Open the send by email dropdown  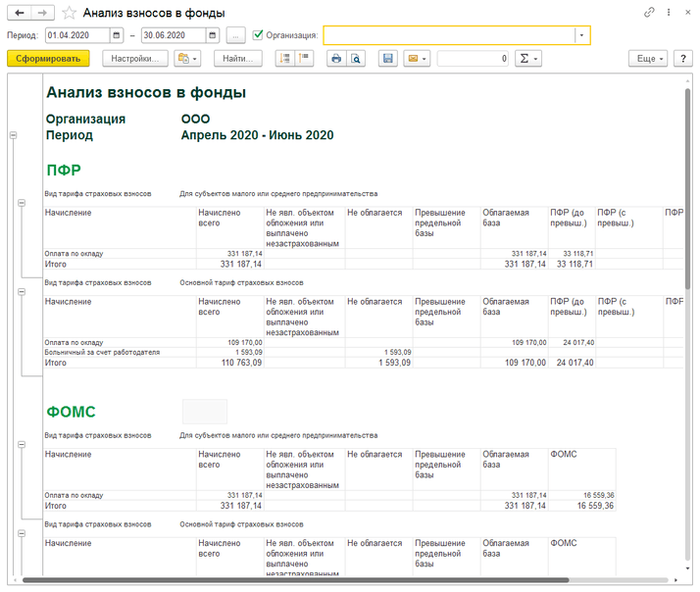point(418,59)
